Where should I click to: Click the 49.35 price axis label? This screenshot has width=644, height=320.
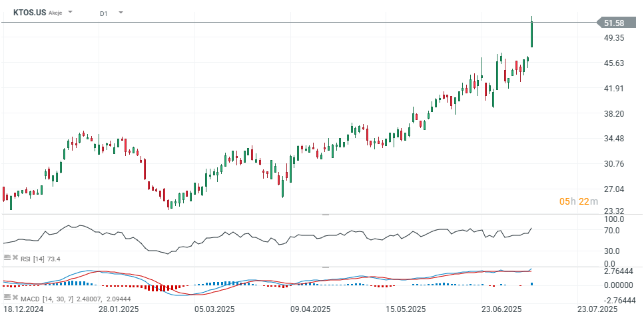tap(614, 38)
